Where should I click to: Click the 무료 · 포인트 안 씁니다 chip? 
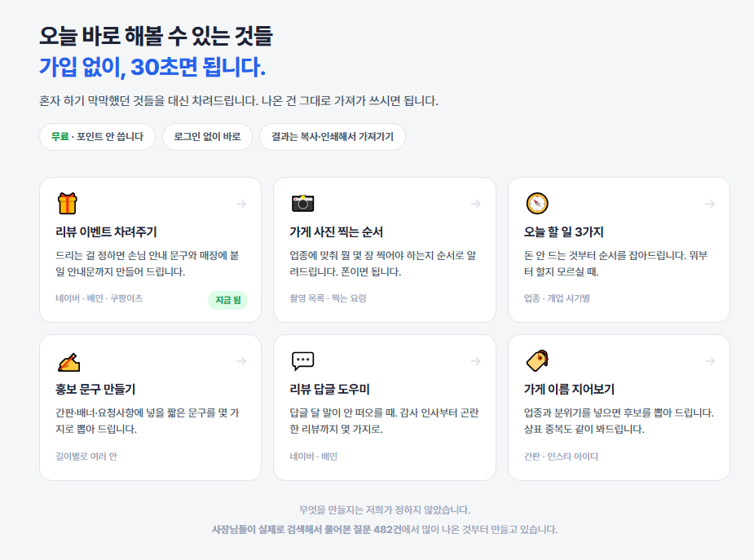tap(97, 137)
